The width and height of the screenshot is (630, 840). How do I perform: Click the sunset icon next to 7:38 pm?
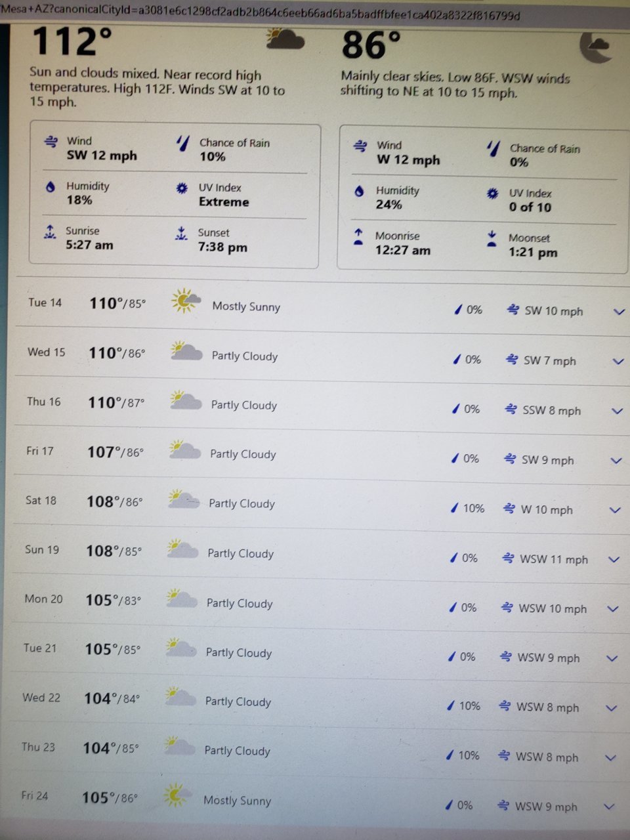182,233
